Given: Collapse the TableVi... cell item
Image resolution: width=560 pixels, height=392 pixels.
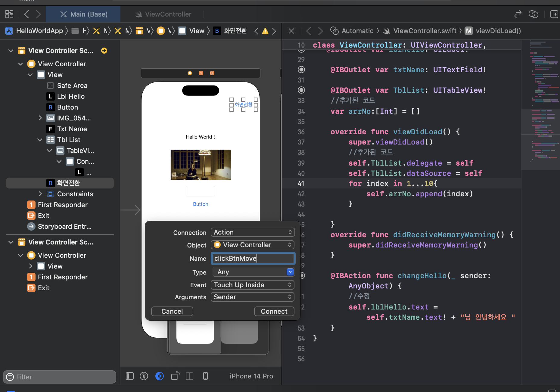Looking at the screenshot, I should point(49,151).
